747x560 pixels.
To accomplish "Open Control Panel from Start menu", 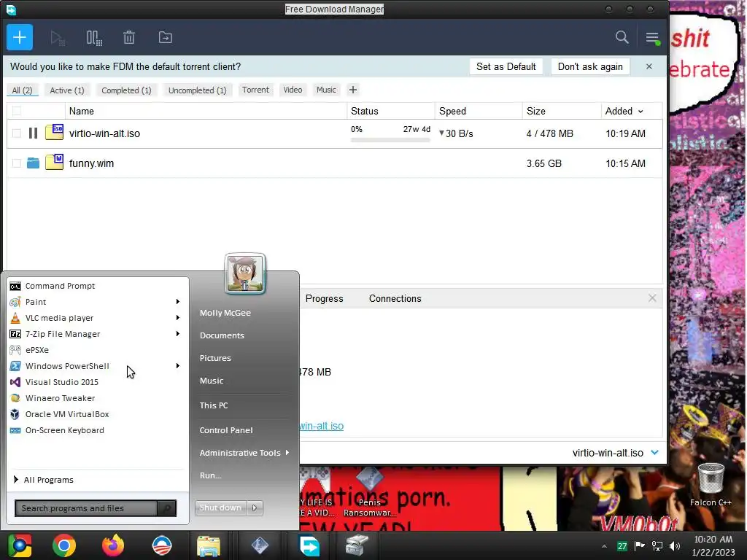I will coord(226,430).
